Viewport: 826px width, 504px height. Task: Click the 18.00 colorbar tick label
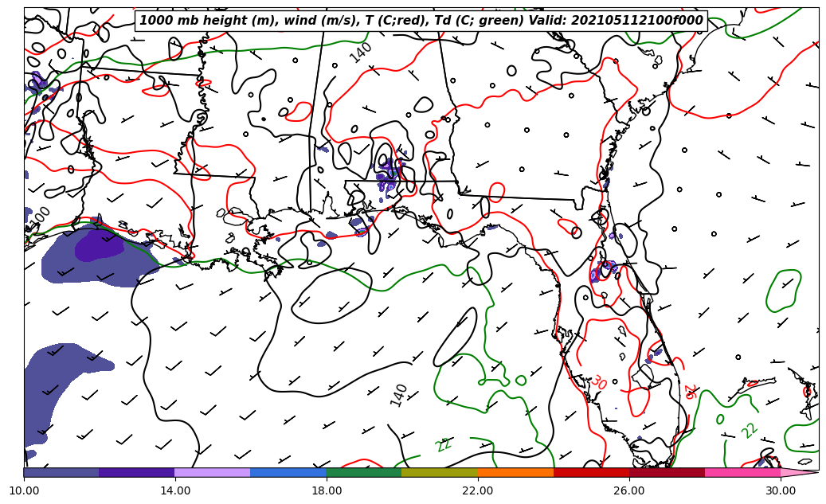tap(326, 490)
